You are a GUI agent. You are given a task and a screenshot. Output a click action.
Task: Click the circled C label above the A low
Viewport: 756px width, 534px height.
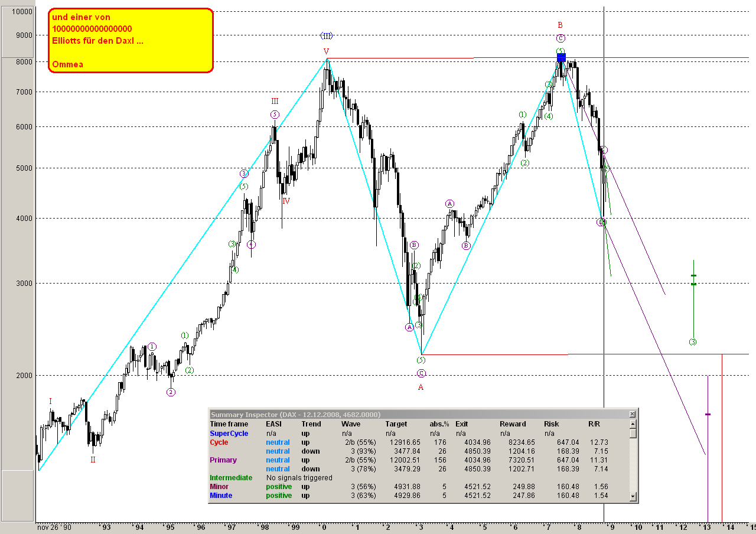421,373
